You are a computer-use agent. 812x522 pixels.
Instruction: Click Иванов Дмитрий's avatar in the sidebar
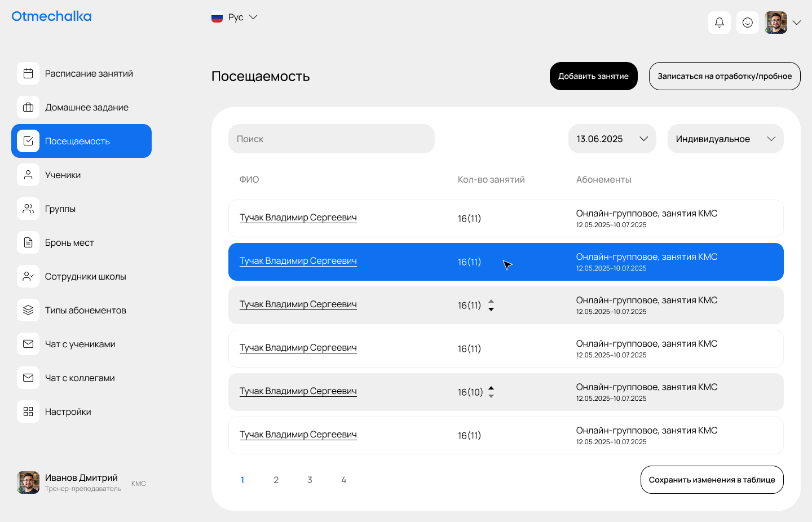tap(28, 483)
